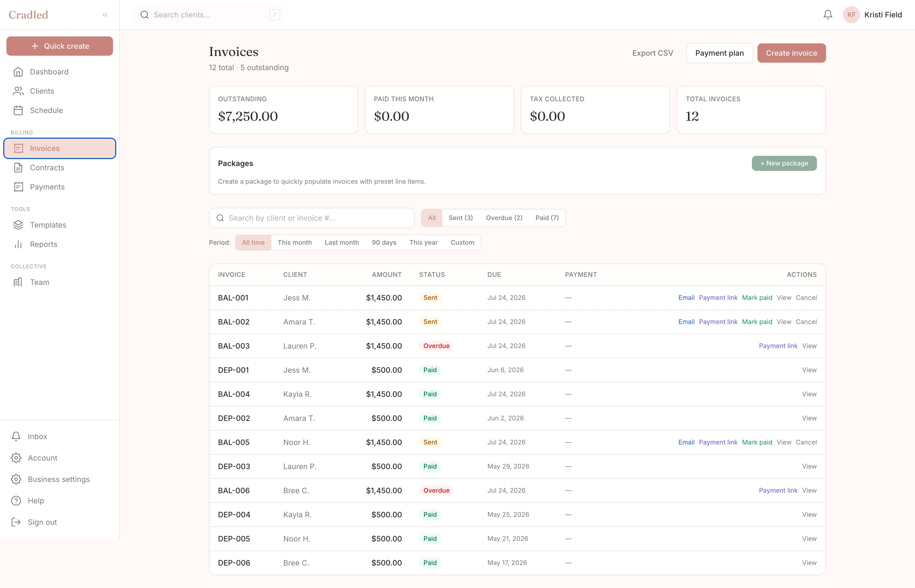Click the Cradled logo
Screen dimensions: 915x588
pos(28,15)
